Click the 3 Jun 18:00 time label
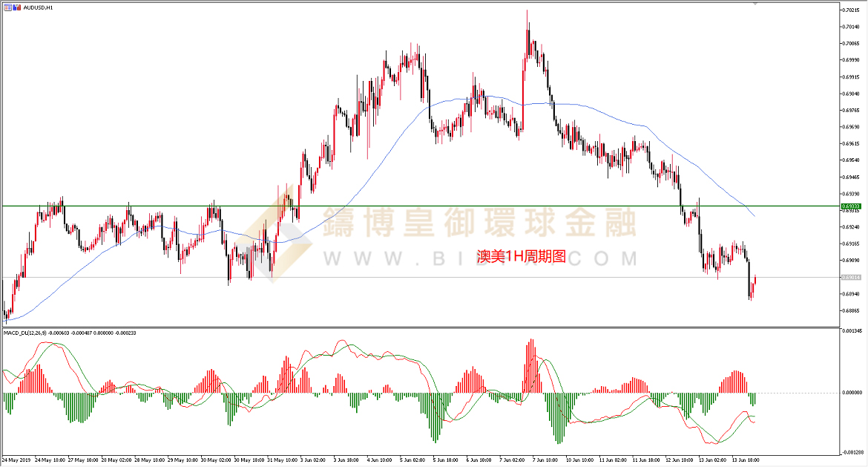This screenshot has width=868, height=467. coord(346,460)
